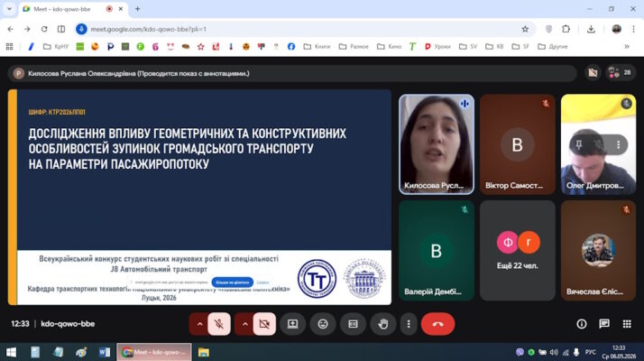This screenshot has height=361, width=644.
Task: Open the emoji reactions button
Action: coord(323,324)
